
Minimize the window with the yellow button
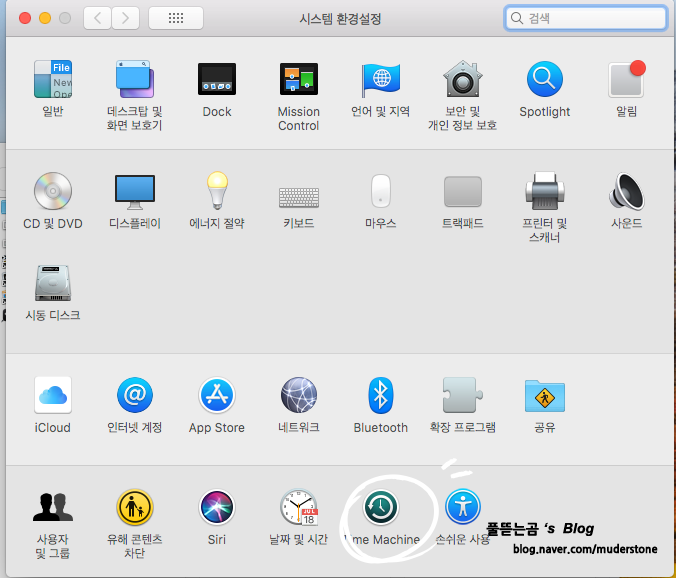coord(45,18)
